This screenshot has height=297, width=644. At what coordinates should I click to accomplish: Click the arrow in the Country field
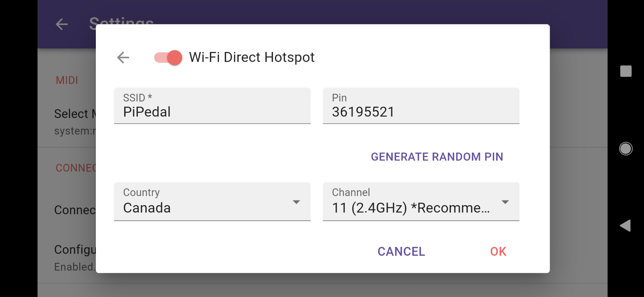pyautogui.click(x=296, y=202)
